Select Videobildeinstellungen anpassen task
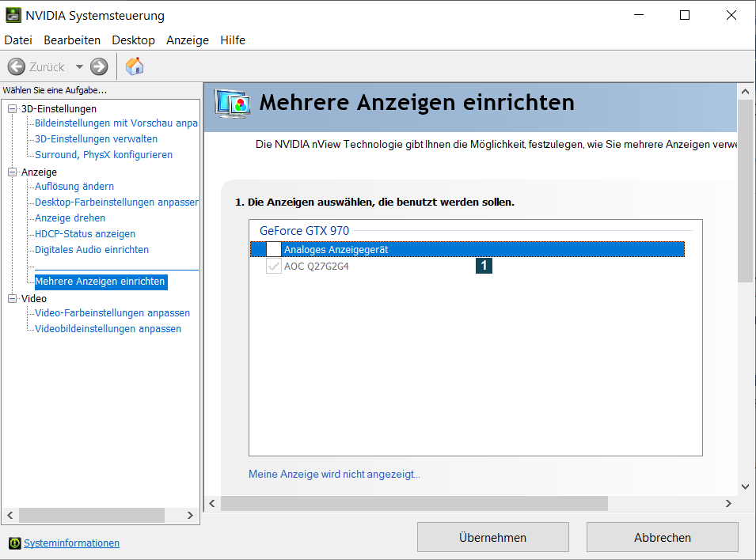This screenshot has width=756, height=560. click(108, 329)
